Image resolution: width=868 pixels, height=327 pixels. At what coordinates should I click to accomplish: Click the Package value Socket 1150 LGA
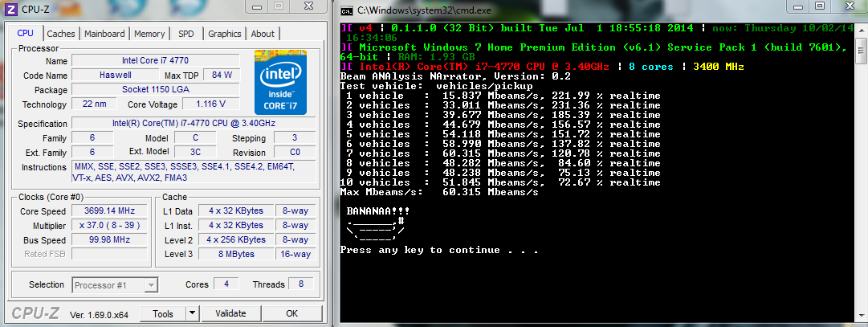(x=156, y=89)
